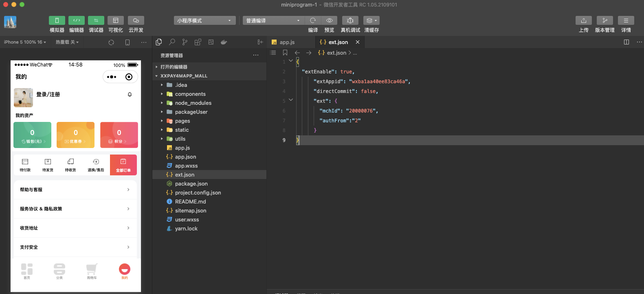644x294 pixels.
Task: Click the layout panel icon in sidebar
Action: [x=211, y=42]
